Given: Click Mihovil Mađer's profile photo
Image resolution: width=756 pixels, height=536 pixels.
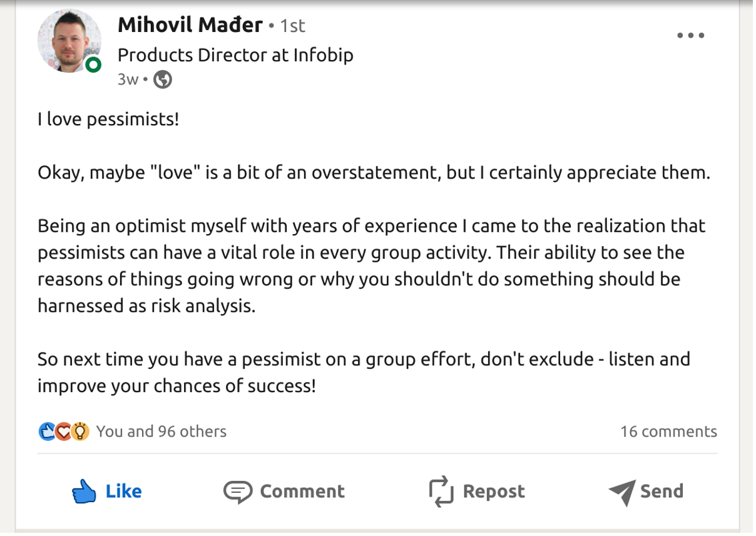Looking at the screenshot, I should click(68, 41).
